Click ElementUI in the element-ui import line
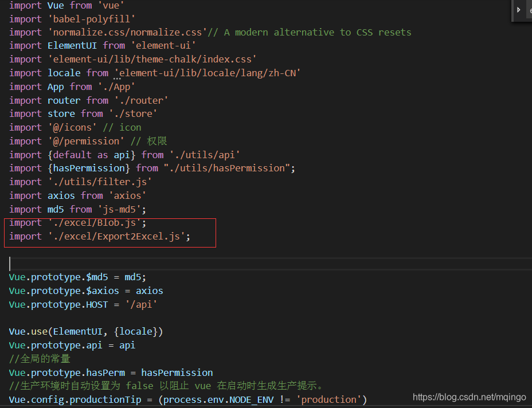The height and width of the screenshot is (408, 532). [72, 45]
